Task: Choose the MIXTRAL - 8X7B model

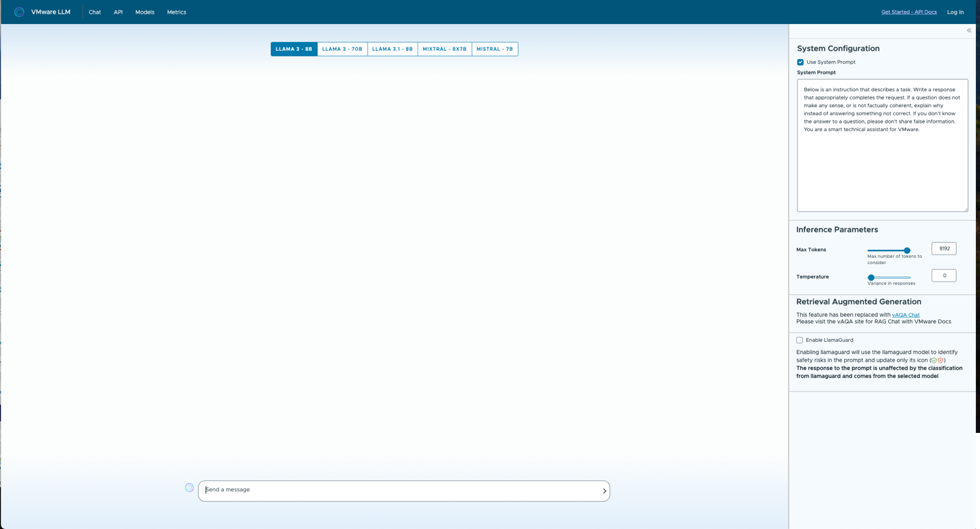Action: click(x=444, y=49)
